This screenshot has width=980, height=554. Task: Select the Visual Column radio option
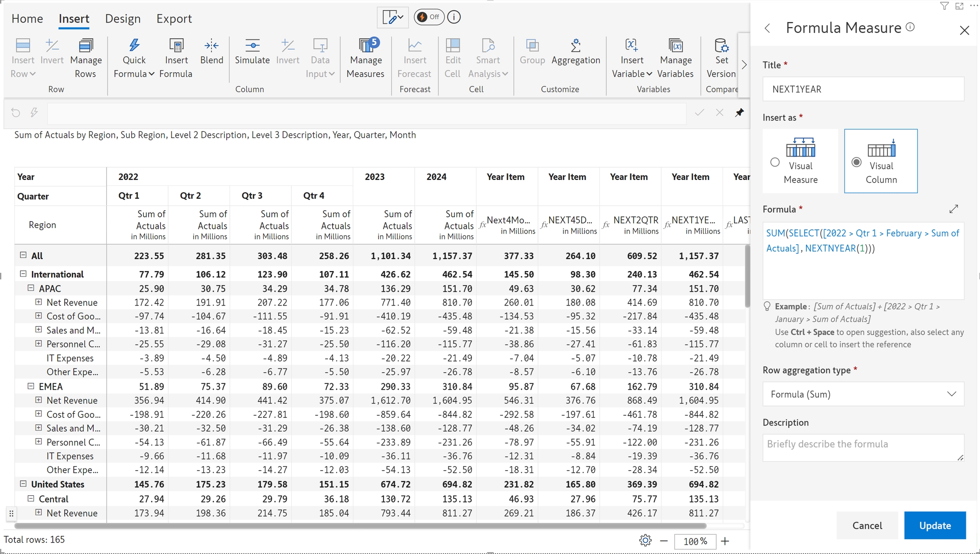click(857, 162)
